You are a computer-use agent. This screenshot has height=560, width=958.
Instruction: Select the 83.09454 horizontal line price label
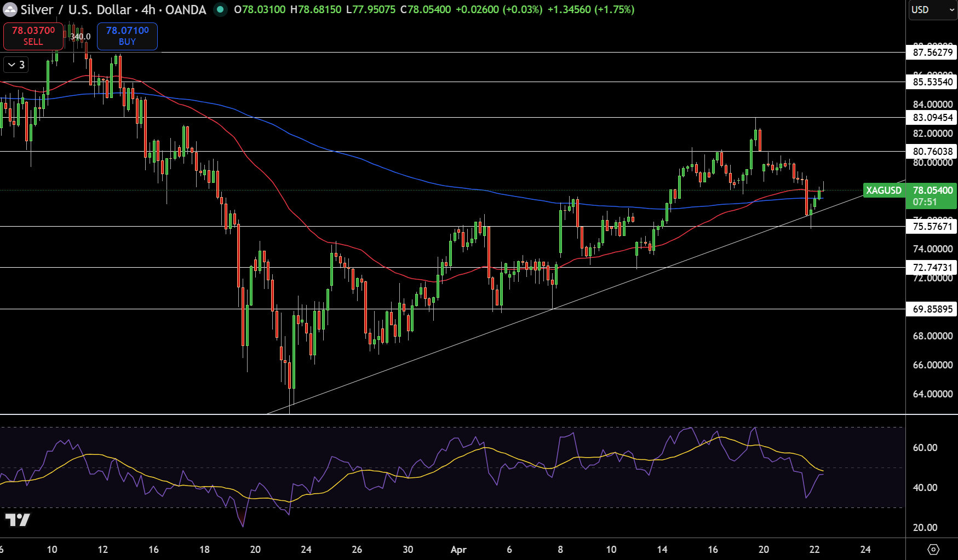pos(932,118)
